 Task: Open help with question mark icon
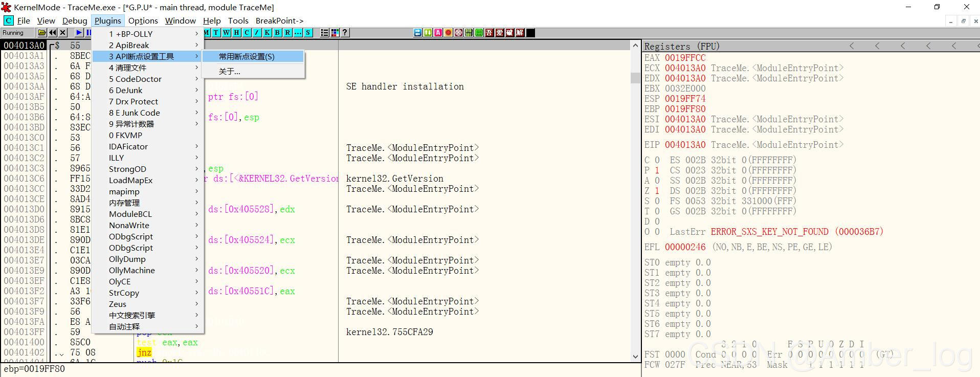click(x=345, y=32)
